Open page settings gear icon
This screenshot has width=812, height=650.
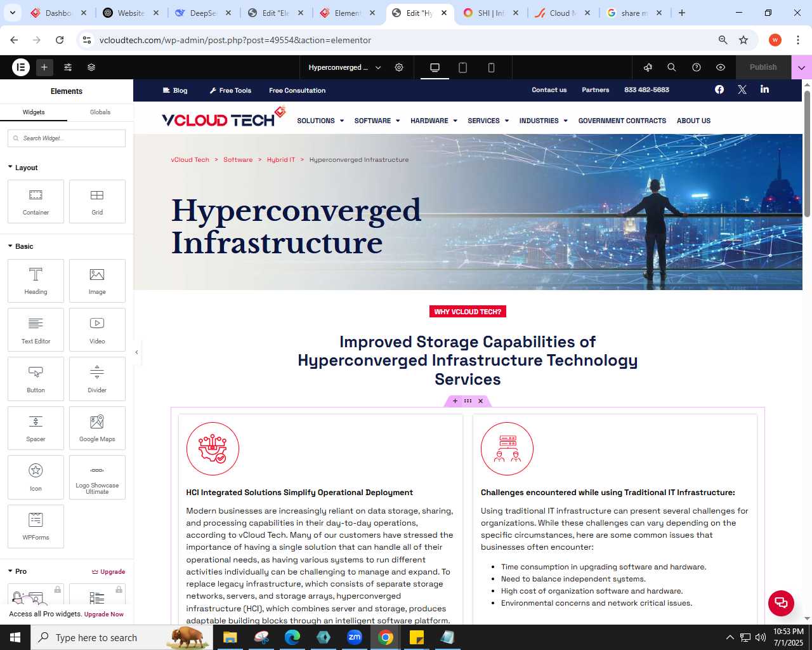pos(399,67)
